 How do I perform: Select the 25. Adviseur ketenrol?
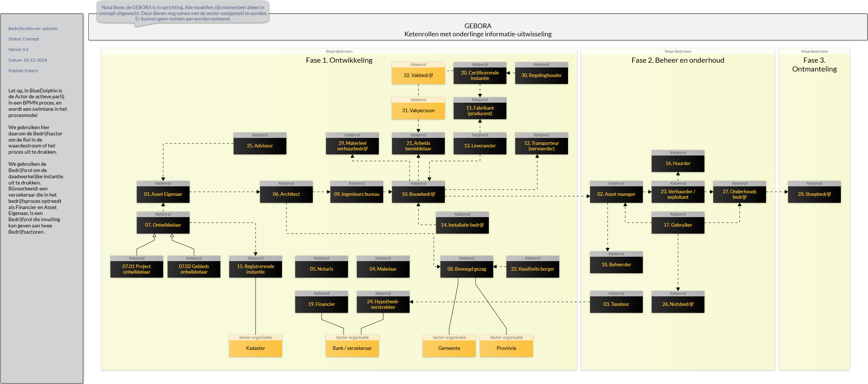[260, 143]
